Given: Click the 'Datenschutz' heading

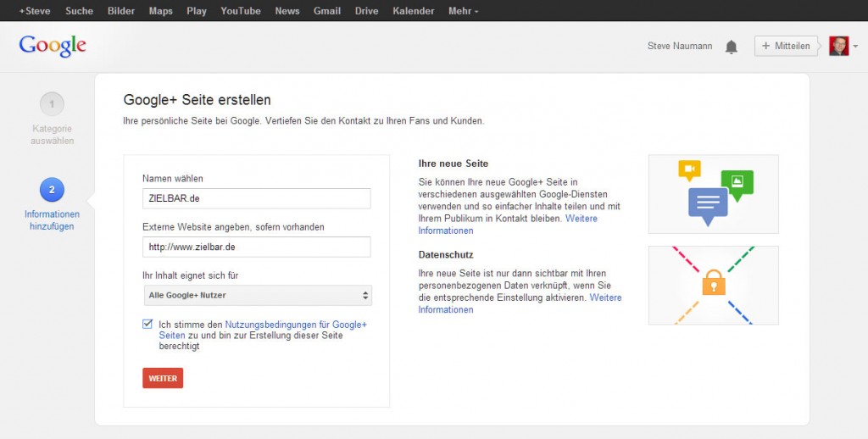Looking at the screenshot, I should click(x=446, y=255).
